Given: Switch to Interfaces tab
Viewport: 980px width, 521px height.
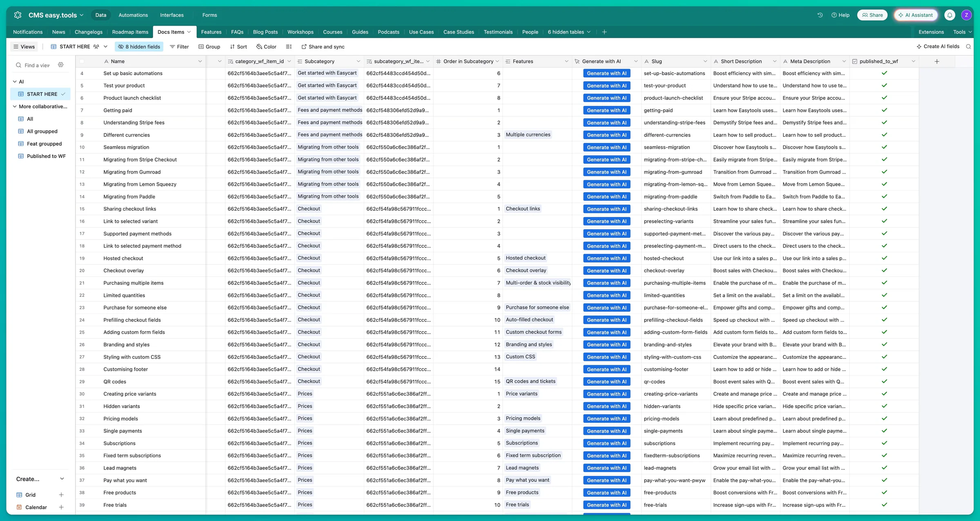Looking at the screenshot, I should coord(172,15).
